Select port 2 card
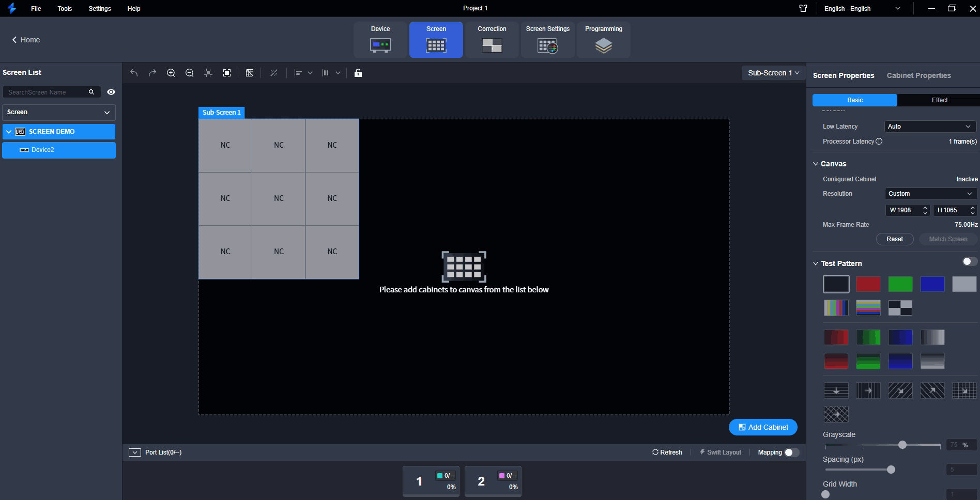This screenshot has height=500, width=980. (x=493, y=481)
